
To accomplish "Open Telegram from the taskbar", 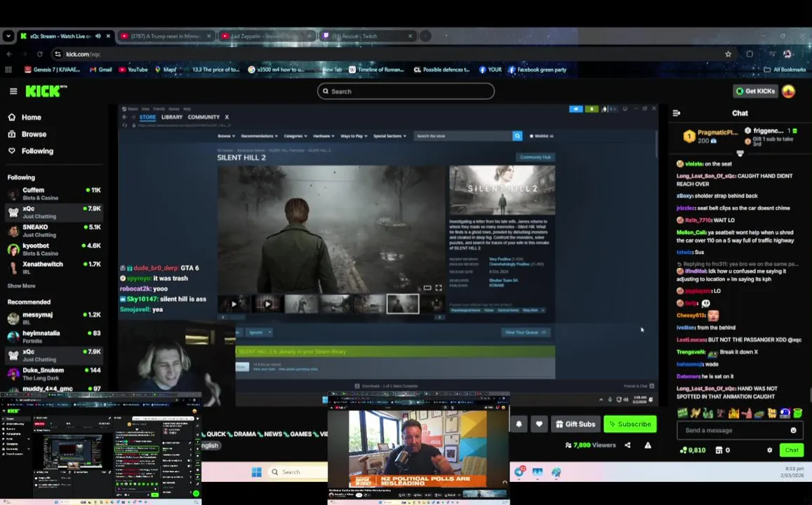I will coord(519,472).
